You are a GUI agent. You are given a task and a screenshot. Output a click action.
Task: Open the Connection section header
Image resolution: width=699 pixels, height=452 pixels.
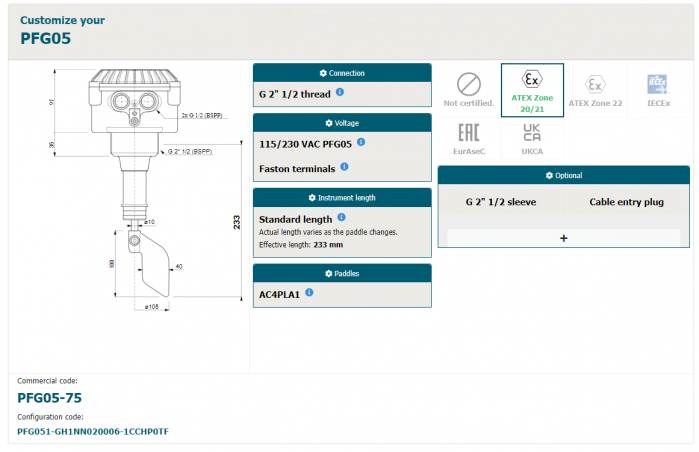(342, 73)
